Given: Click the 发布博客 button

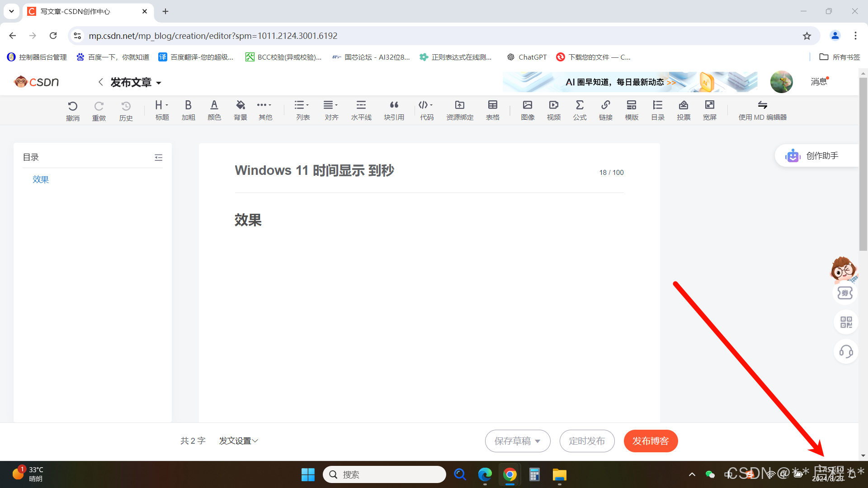Looking at the screenshot, I should click(650, 441).
